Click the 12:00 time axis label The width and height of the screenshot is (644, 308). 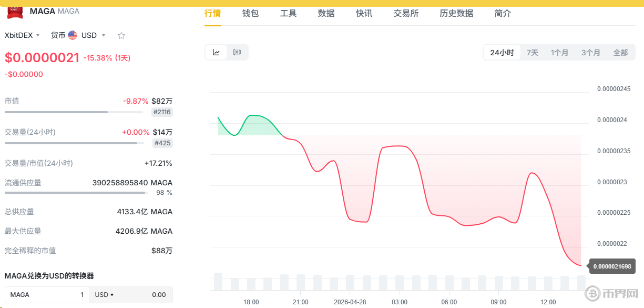click(548, 302)
